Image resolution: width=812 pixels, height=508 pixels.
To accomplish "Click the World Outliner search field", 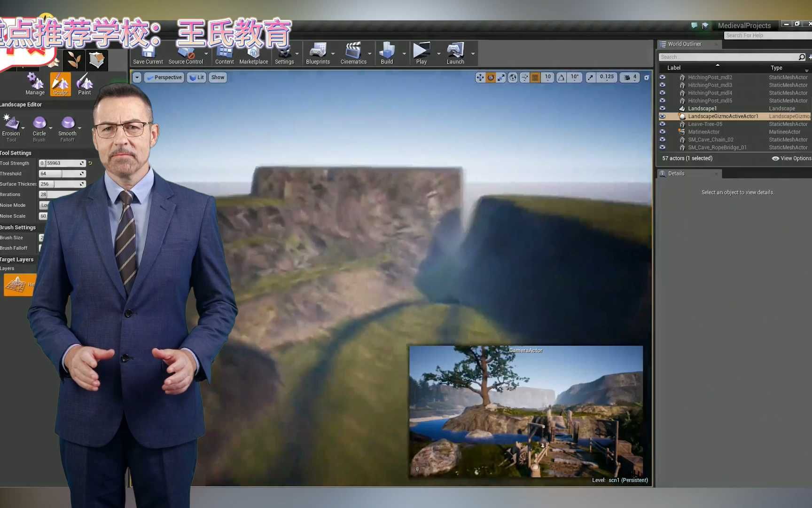I will (732, 57).
